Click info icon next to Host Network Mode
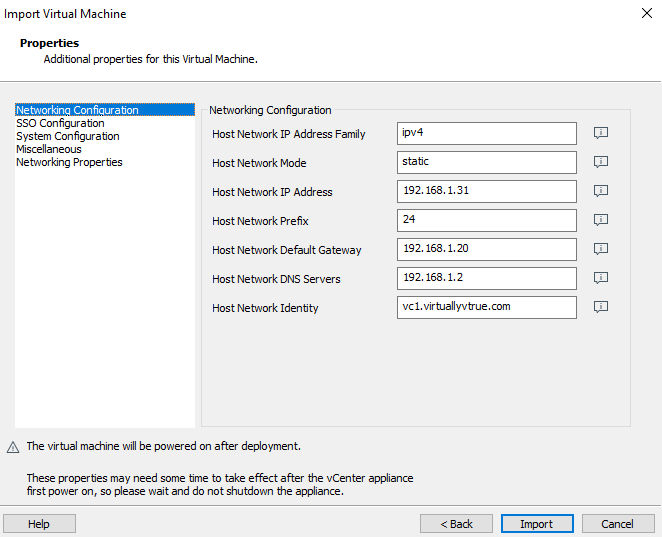This screenshot has height=537, width=662. (601, 162)
